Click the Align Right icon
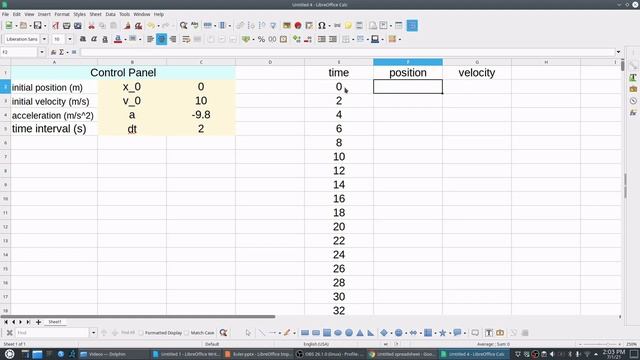 point(173,39)
